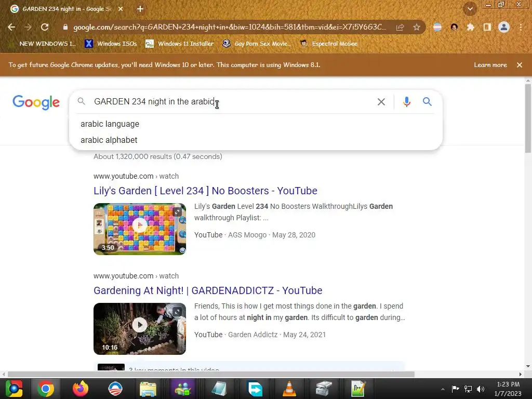The image size is (532, 399).
Task: Open Notepad++ icon on the taskbar
Action: [x=358, y=389]
